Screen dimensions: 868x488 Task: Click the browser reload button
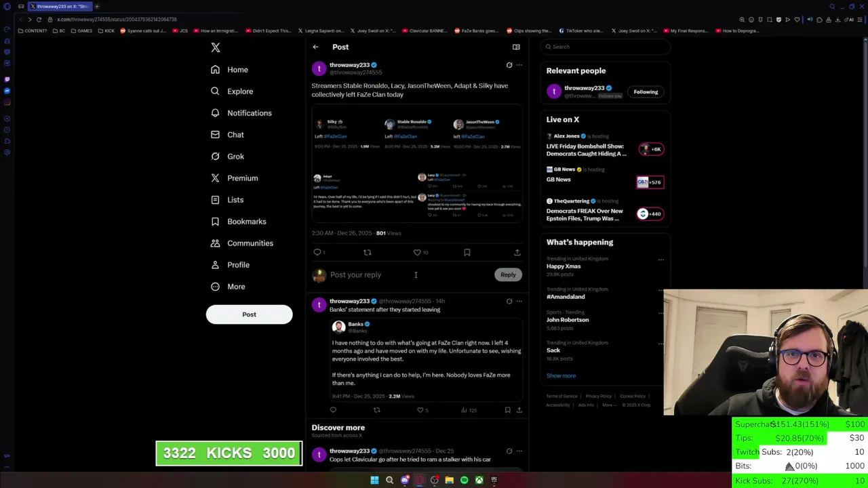pos(39,20)
